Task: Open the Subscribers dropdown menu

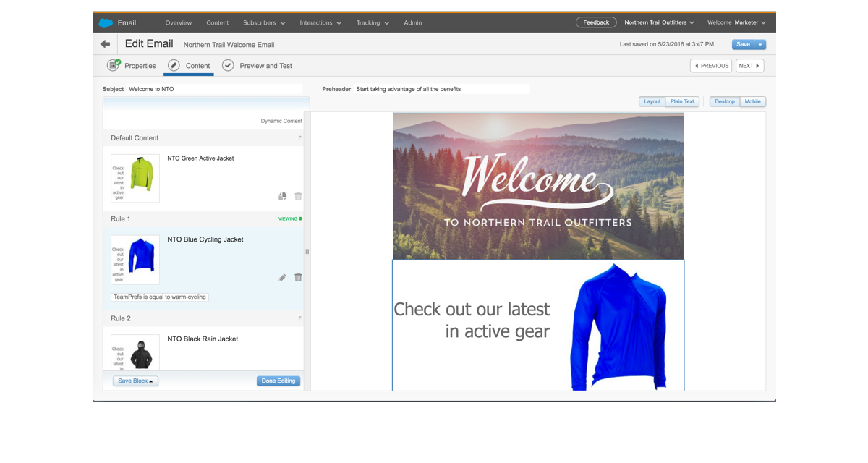Action: tap(264, 22)
